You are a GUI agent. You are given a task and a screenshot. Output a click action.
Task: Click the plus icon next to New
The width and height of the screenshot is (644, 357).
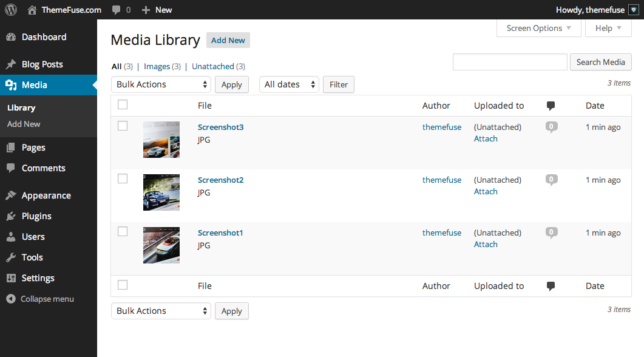click(146, 10)
